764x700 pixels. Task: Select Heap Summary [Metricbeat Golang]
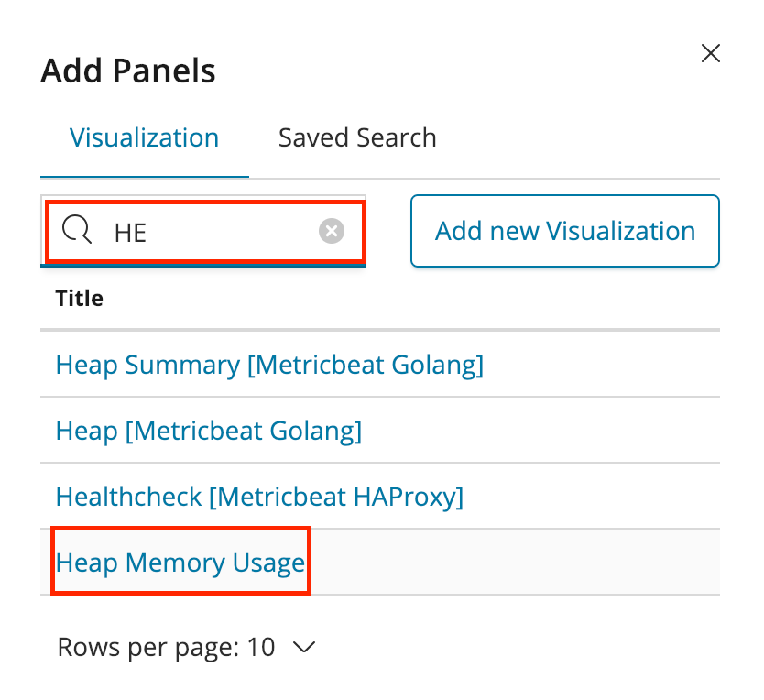[269, 365]
